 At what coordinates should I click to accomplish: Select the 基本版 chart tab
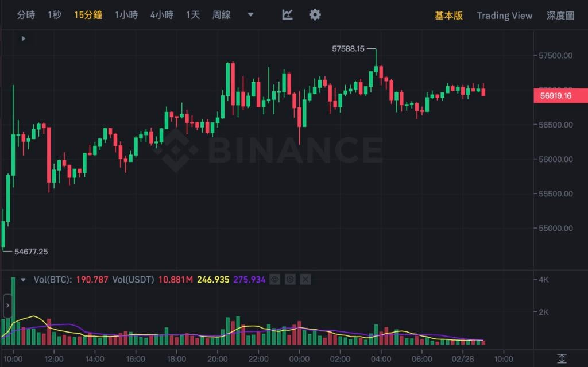(448, 16)
